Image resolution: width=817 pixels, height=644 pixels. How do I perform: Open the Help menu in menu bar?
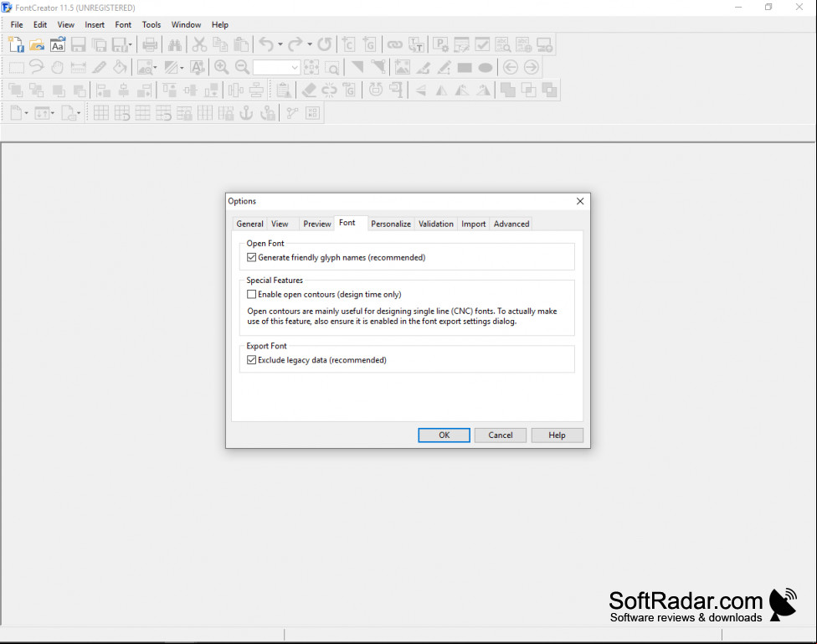[220, 24]
